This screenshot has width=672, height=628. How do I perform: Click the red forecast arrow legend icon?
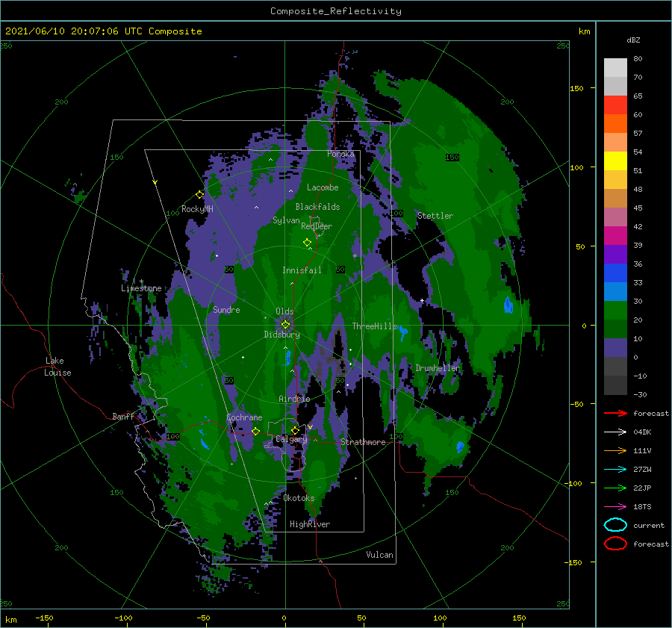(615, 413)
